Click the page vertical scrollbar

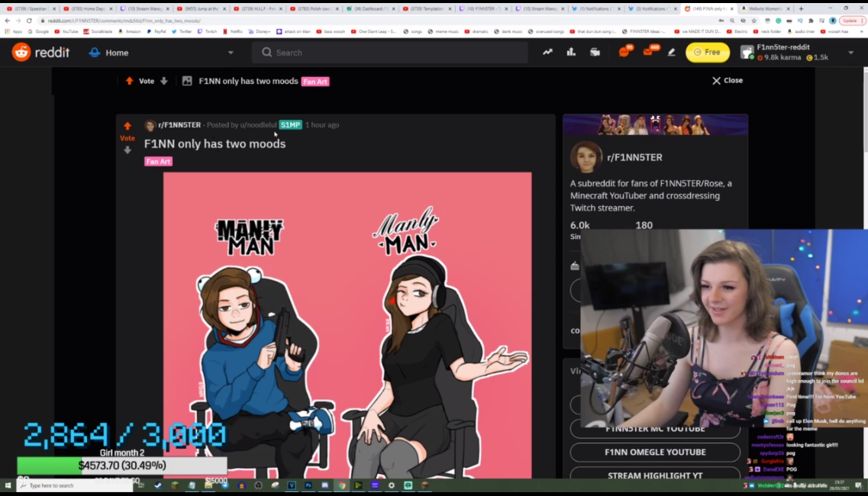[x=865, y=111]
